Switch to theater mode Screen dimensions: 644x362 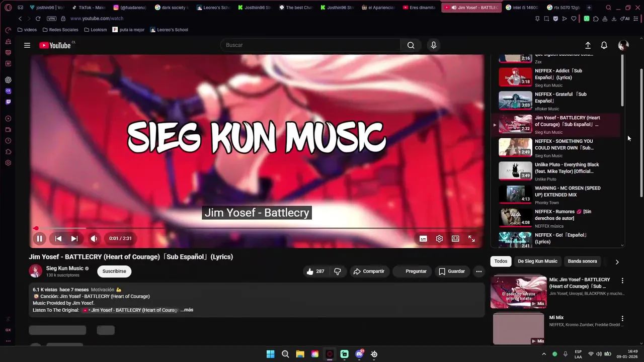[455, 239]
